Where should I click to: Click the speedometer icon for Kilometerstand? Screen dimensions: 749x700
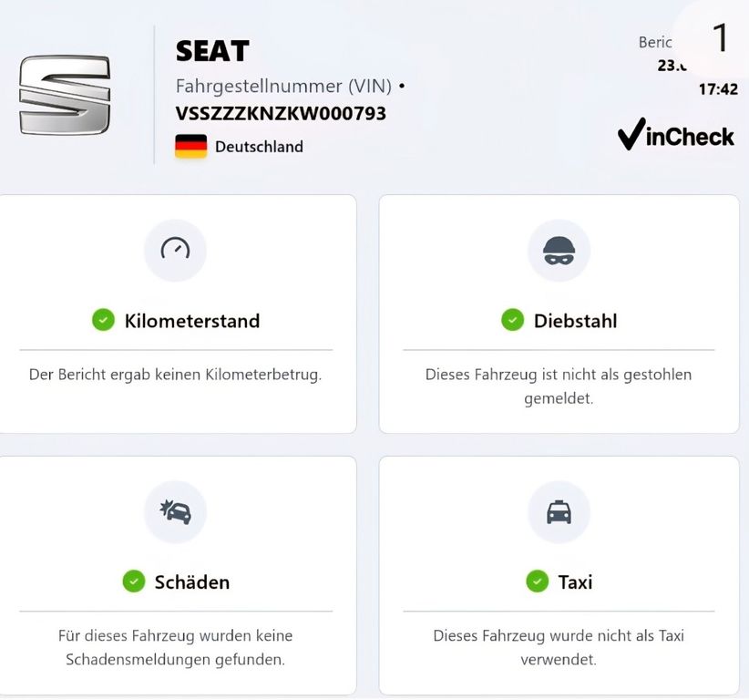click(175, 250)
